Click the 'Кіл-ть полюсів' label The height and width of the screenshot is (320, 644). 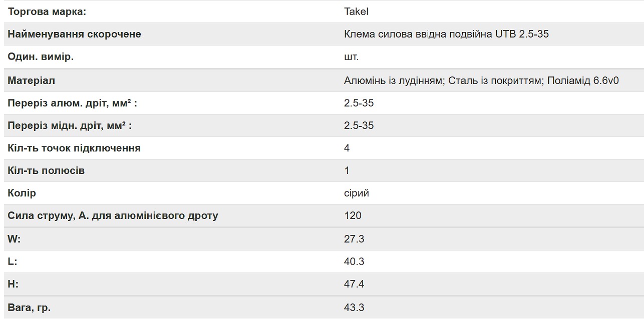pyautogui.click(x=46, y=170)
